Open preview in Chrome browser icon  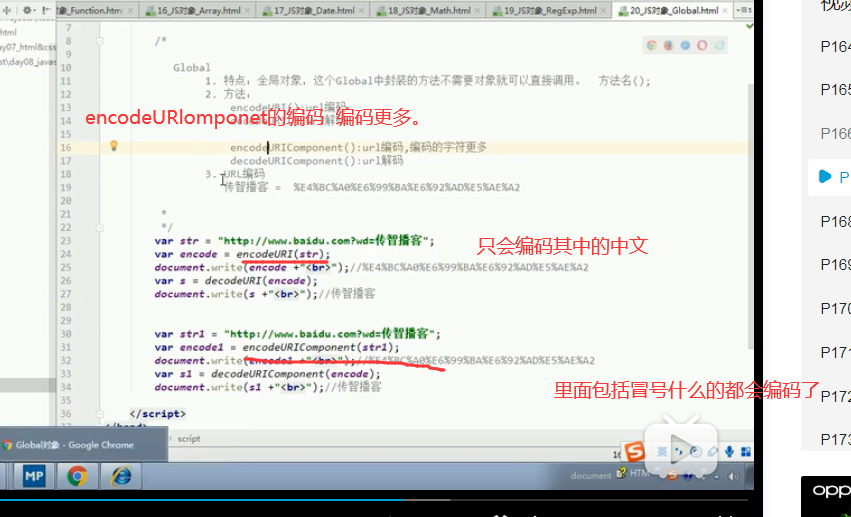[652, 46]
